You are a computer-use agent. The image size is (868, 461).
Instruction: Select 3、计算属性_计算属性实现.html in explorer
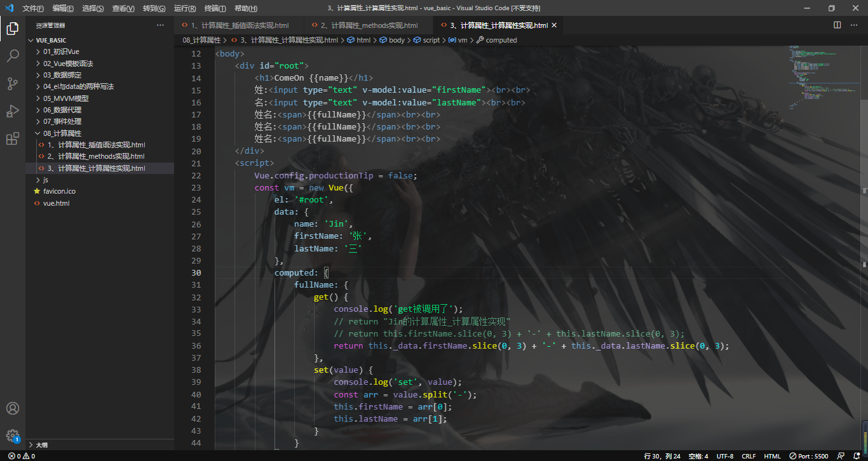[100, 168]
